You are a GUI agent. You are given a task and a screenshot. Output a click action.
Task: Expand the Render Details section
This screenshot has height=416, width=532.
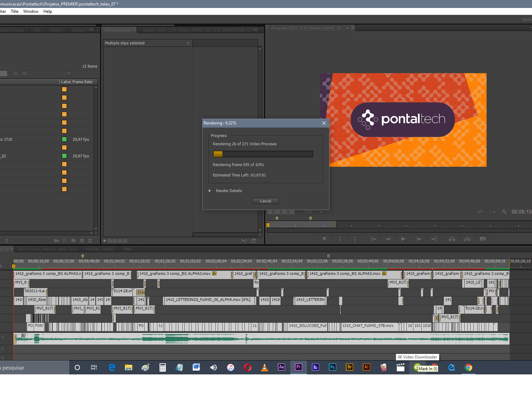pyautogui.click(x=210, y=191)
